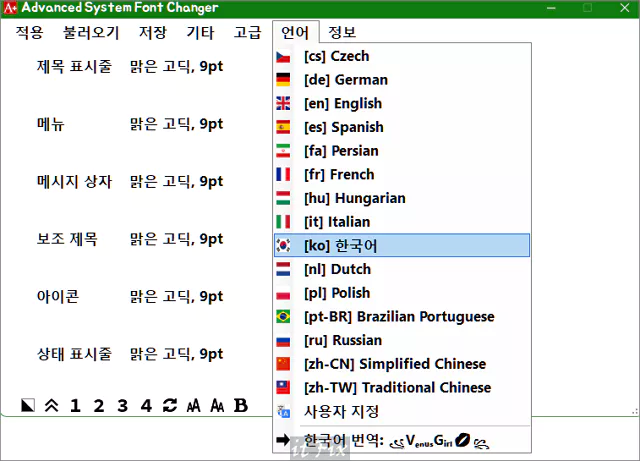Switch language to [en] English

click(402, 103)
